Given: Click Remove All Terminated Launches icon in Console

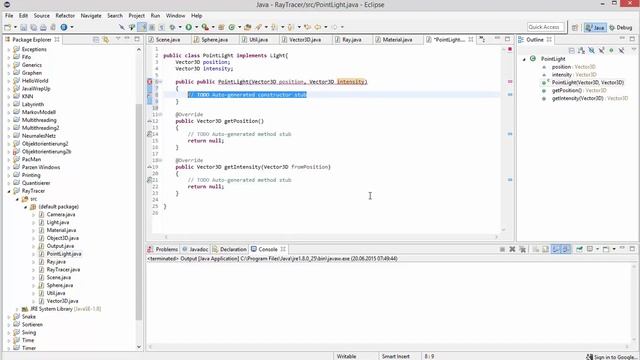Looking at the screenshot, I should click(x=522, y=249).
